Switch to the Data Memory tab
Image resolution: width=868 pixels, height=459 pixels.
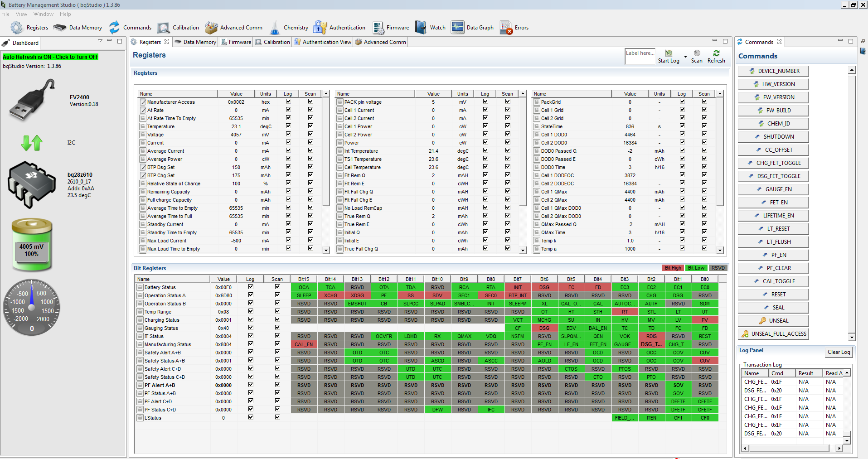pos(196,42)
